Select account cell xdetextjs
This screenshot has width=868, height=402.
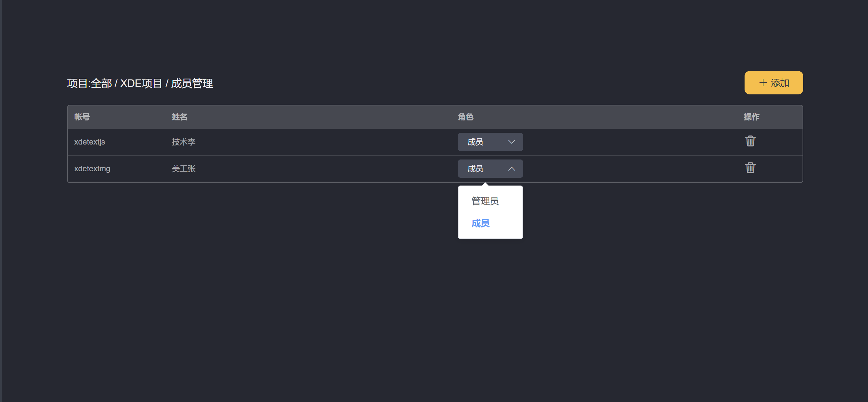tap(90, 142)
